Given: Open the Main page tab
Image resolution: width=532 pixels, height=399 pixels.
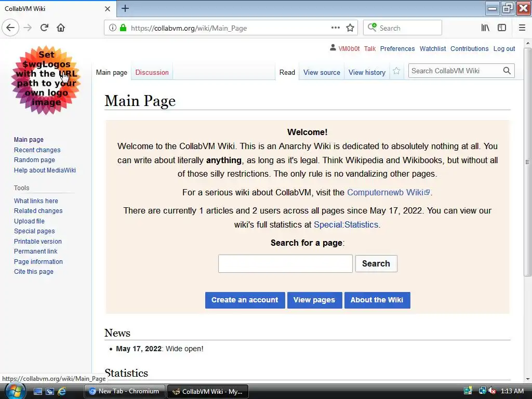Looking at the screenshot, I should point(111,72).
